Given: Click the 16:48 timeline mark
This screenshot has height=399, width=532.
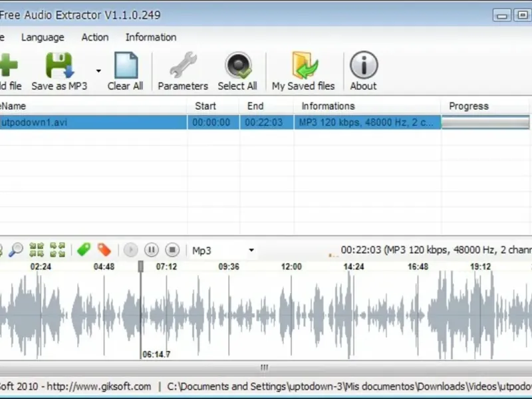Looking at the screenshot, I should pyautogui.click(x=418, y=267).
